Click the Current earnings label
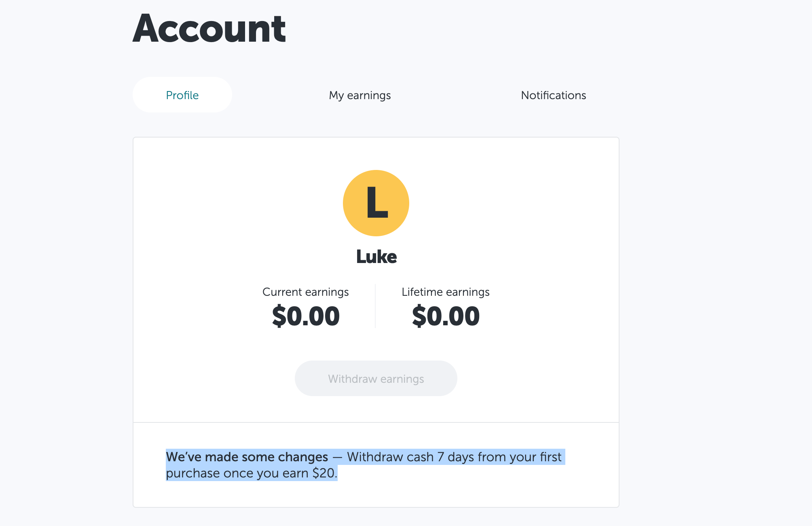This screenshot has width=812, height=526. [x=306, y=292]
